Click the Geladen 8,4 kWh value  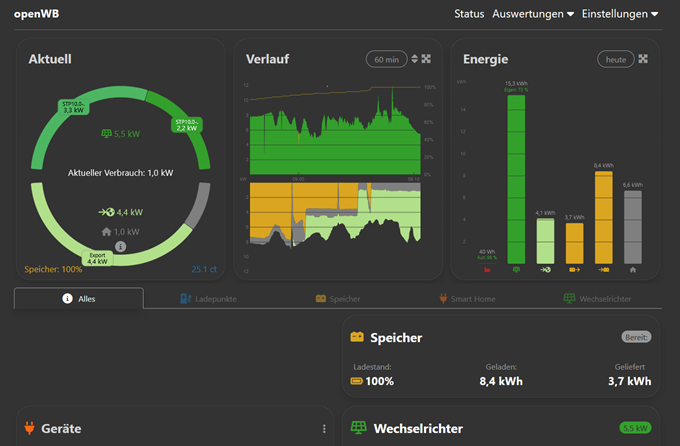click(x=501, y=381)
